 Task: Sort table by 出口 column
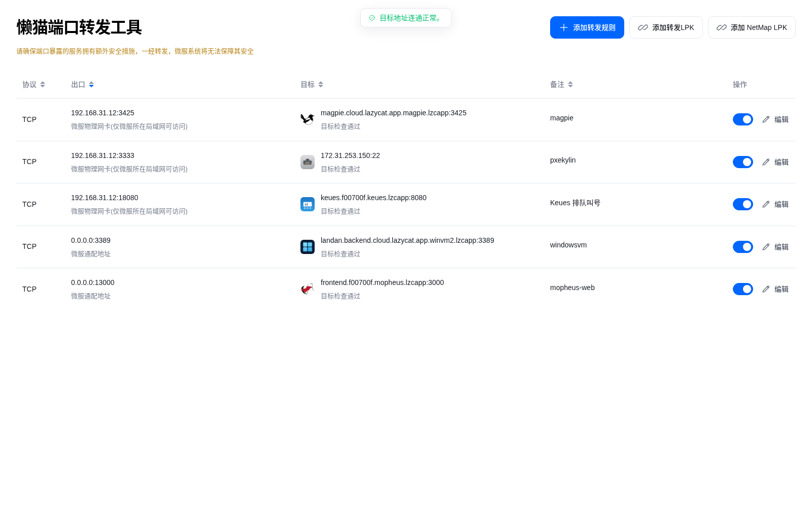point(91,84)
